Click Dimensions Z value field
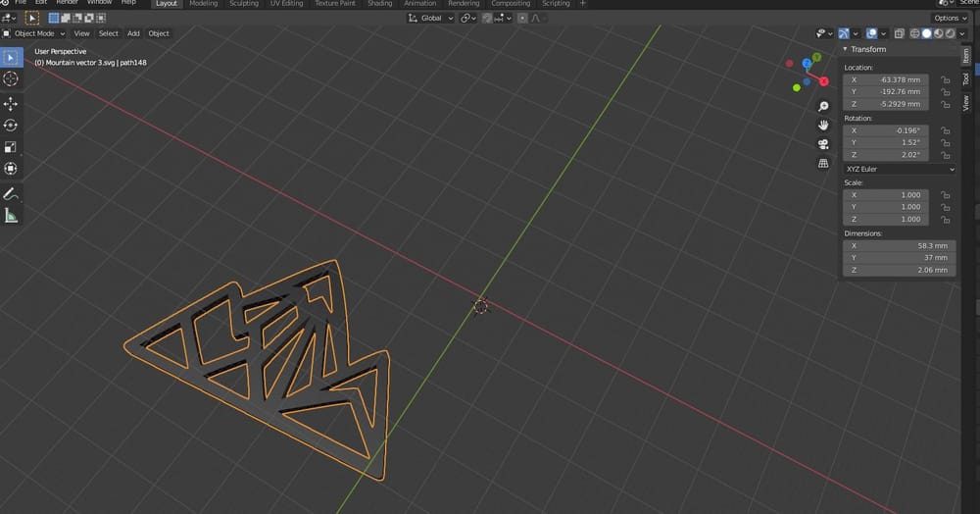Viewport: 980px width, 514px height. coord(900,270)
